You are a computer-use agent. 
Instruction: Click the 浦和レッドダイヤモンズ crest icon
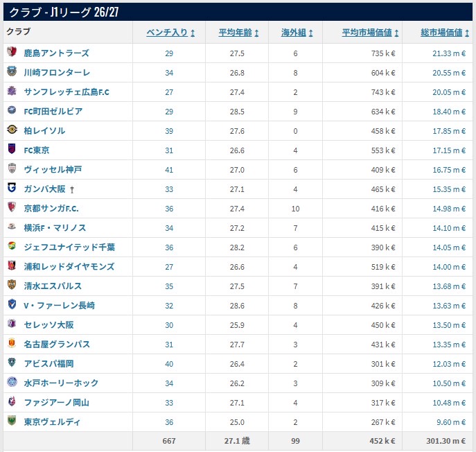click(12, 266)
